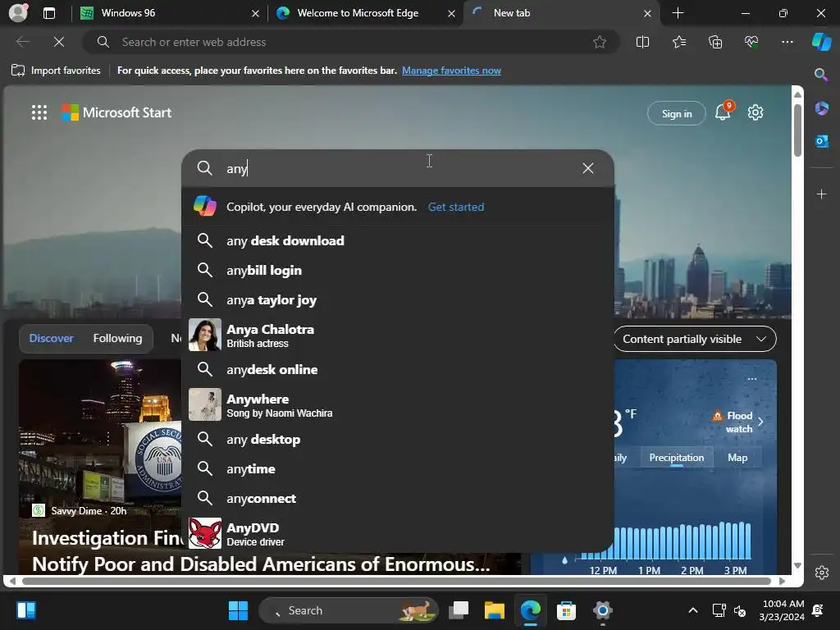The image size is (840, 630).
Task: Open Outlook in the sidebar
Action: pos(821,141)
